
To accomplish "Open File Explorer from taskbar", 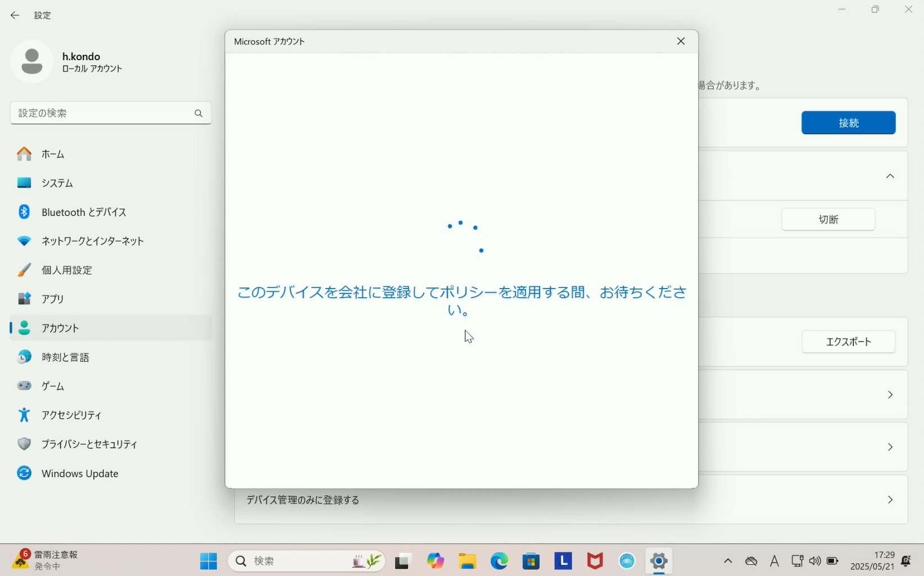I will pyautogui.click(x=467, y=561).
